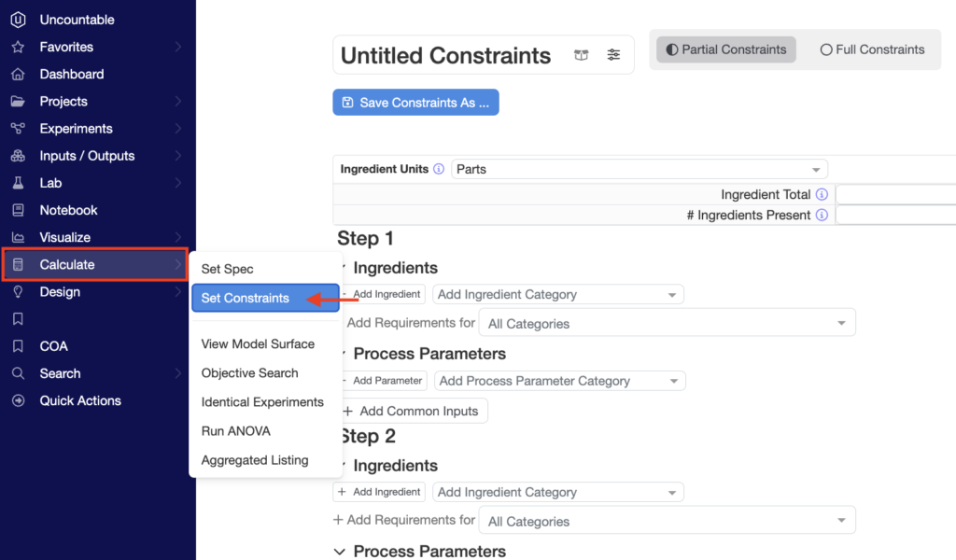
Task: Click the Add Common Inputs button
Action: [411, 411]
